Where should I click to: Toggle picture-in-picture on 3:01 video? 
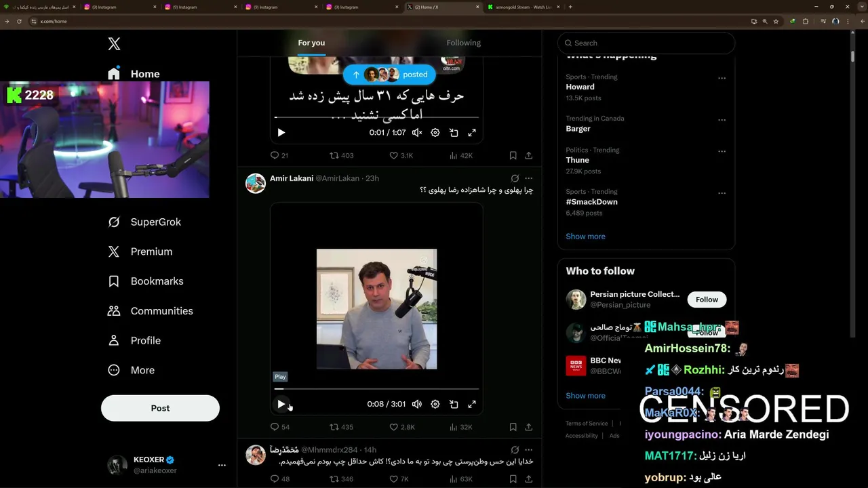point(454,404)
